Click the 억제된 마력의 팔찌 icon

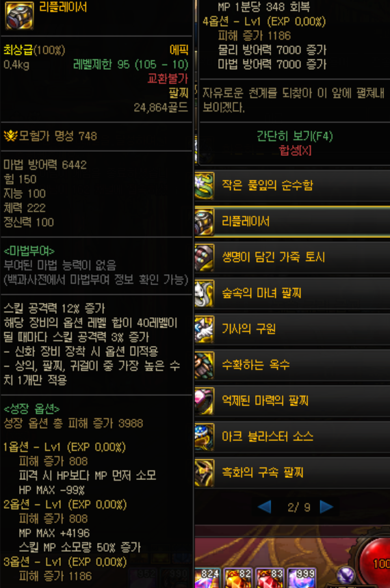tap(205, 401)
